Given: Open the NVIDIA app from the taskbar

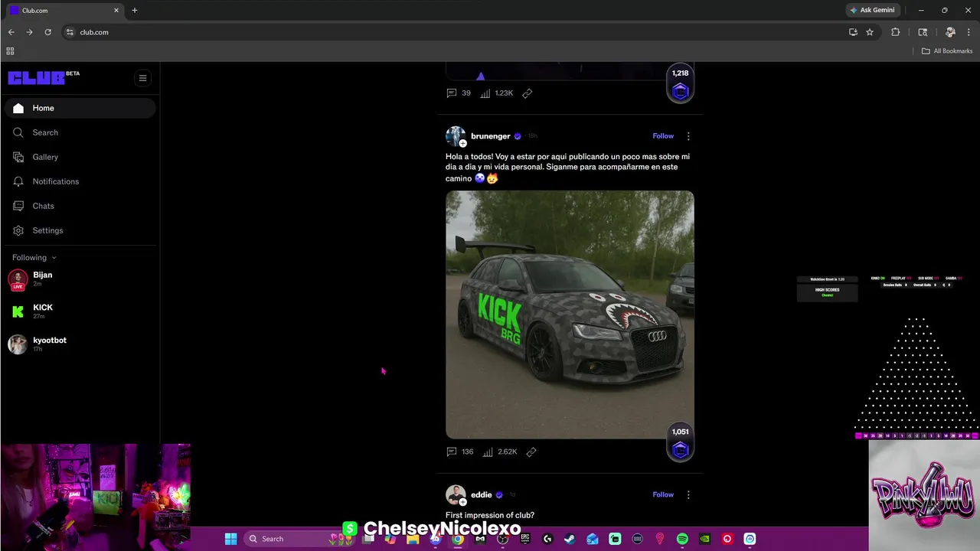Looking at the screenshot, I should [704, 539].
